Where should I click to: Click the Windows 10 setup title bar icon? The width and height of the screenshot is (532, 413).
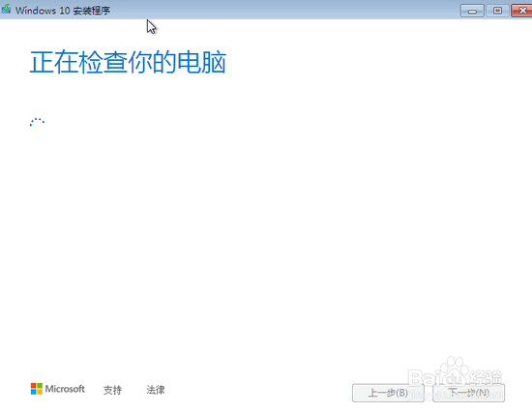(x=6, y=9)
